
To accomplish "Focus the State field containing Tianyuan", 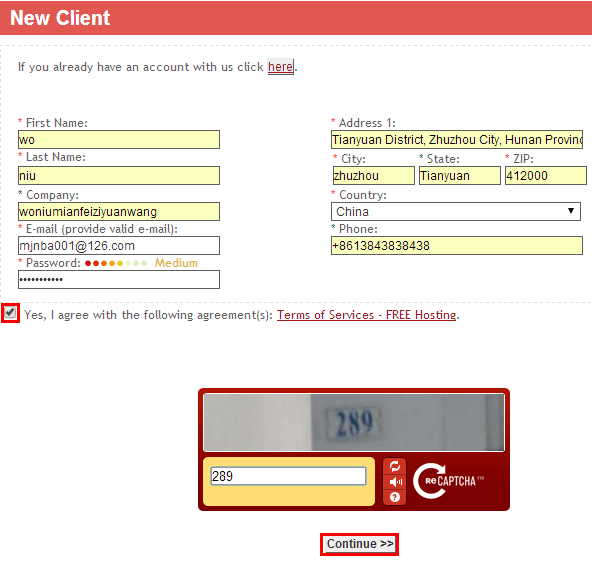I will click(x=460, y=176).
